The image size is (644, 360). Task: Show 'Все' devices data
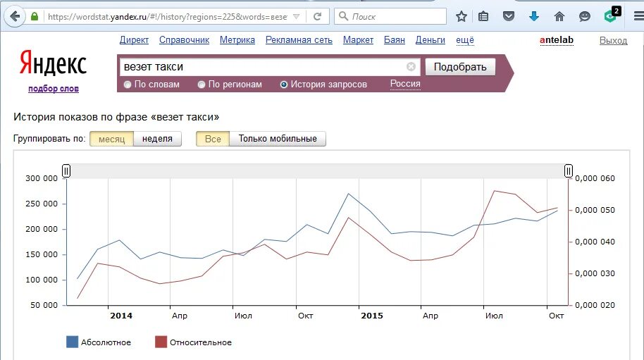[213, 139]
